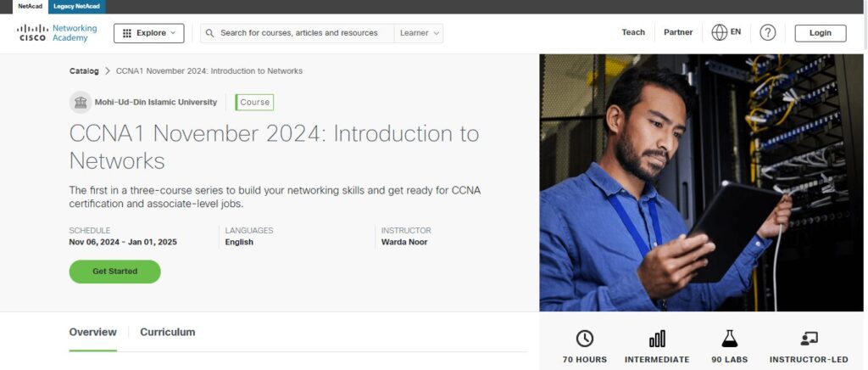868x370 pixels.
Task: Click the flask icon above 90 Labs
Action: (x=729, y=339)
